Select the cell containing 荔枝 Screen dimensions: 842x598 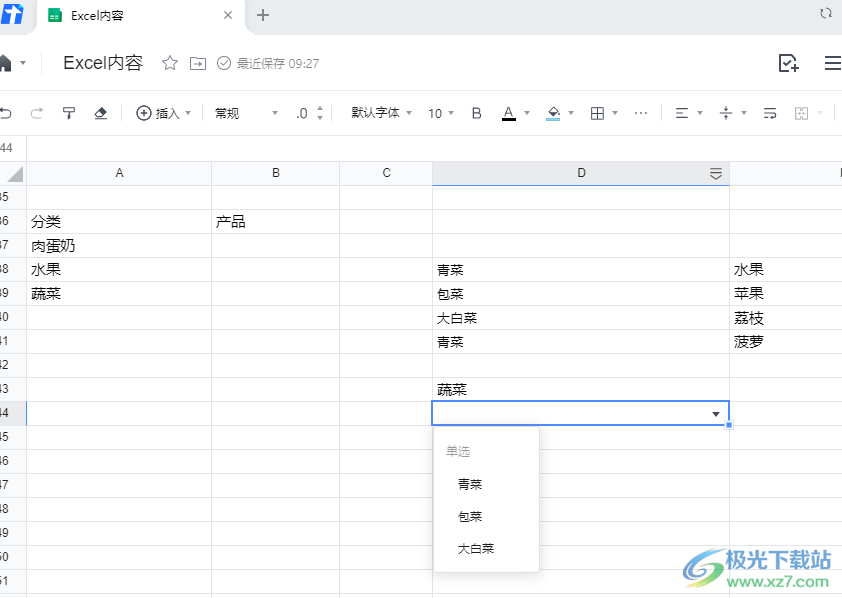point(786,318)
